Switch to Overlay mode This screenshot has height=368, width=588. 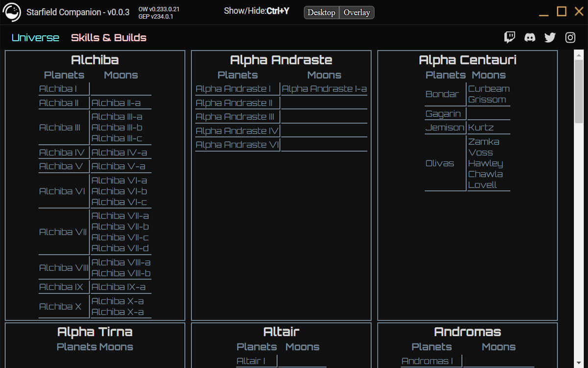[356, 13]
